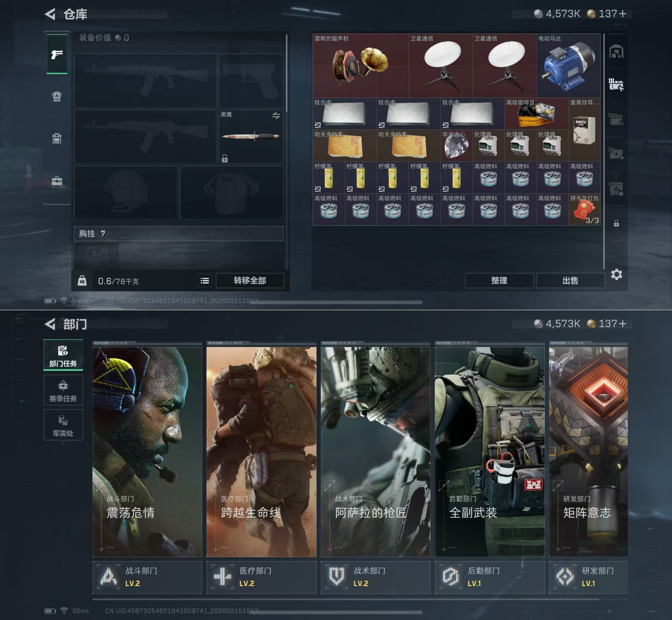Image resolution: width=672 pixels, height=620 pixels.
Task: Open the backpack category in the sidebar
Action: pyautogui.click(x=57, y=97)
